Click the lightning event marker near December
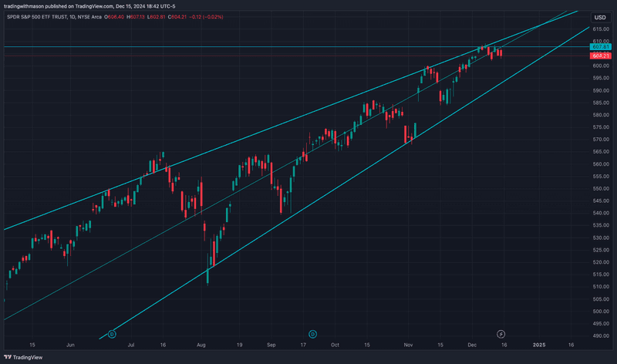Screen dimensions: 617x364 coord(501,334)
